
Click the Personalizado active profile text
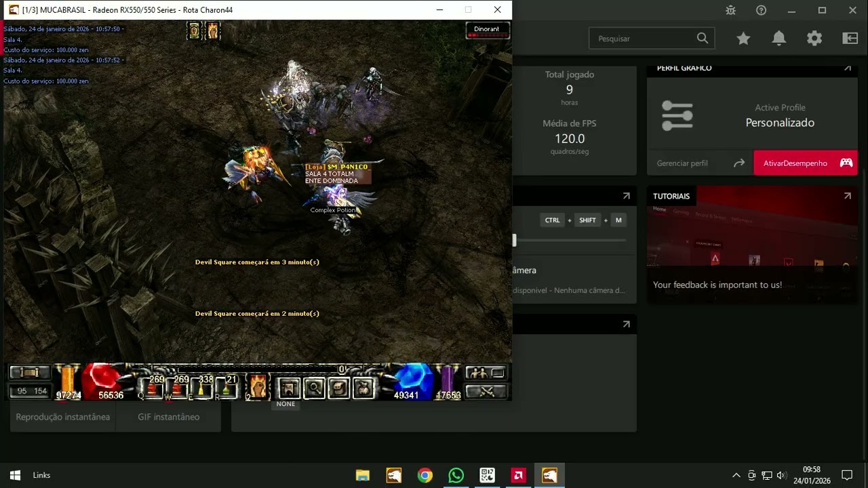point(780,123)
